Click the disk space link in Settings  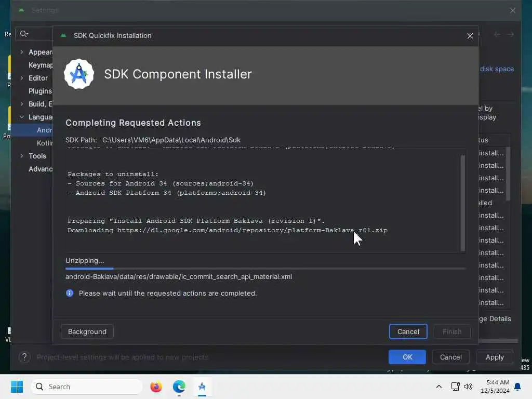(497, 69)
